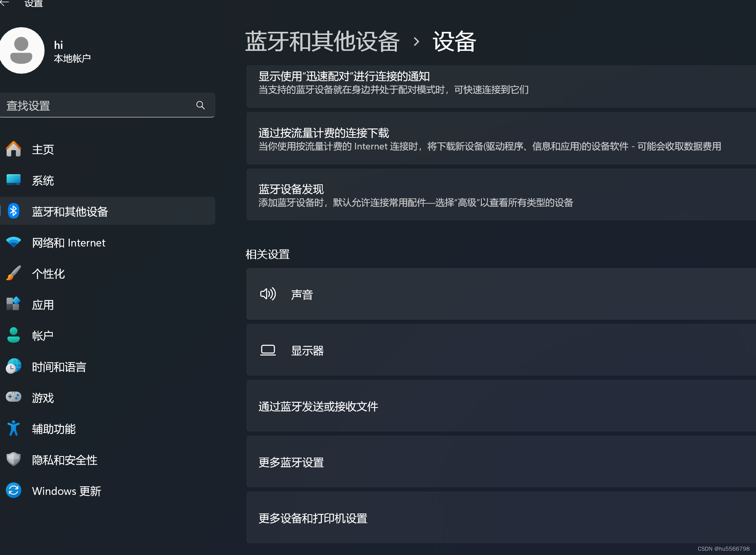Click the Wi-Fi network icon
The width and height of the screenshot is (756, 555).
[x=14, y=242]
